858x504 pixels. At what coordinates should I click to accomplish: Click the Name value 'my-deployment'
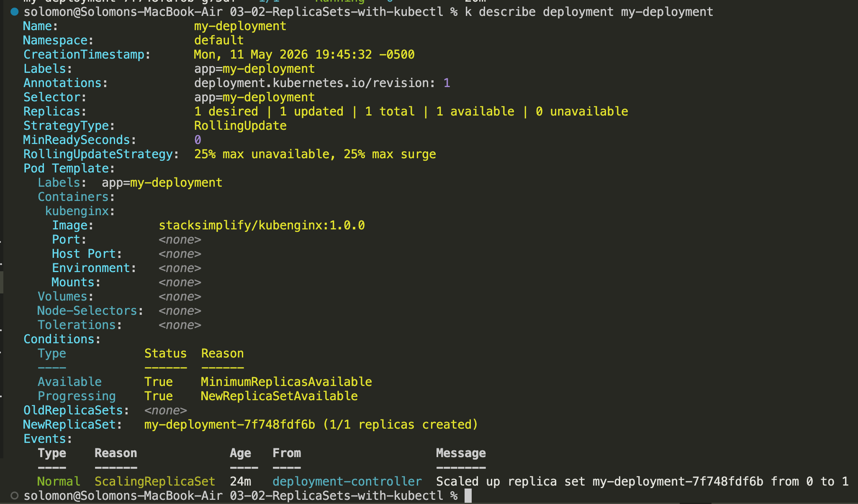click(x=240, y=26)
